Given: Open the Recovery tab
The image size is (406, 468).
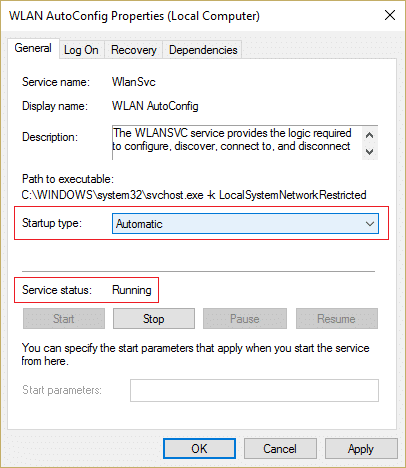Looking at the screenshot, I should coord(134,50).
